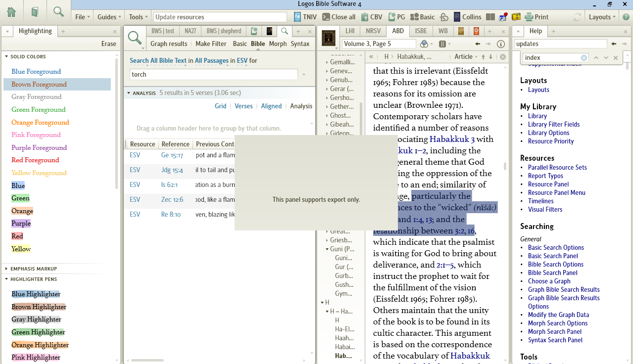Click the parallel resource columns icon
The image size is (633, 364).
(x=442, y=44)
